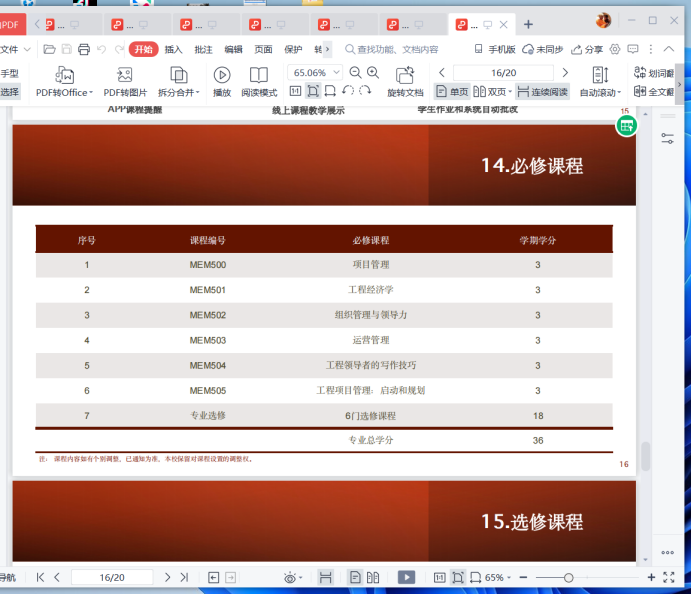The height and width of the screenshot is (594, 692).
Task: Open the 拆分合并 split-merge tool
Action: pos(179,82)
